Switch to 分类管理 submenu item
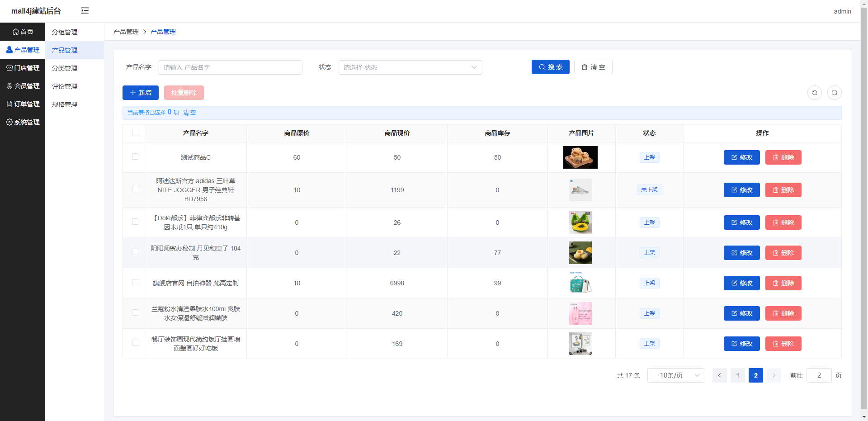 [65, 68]
